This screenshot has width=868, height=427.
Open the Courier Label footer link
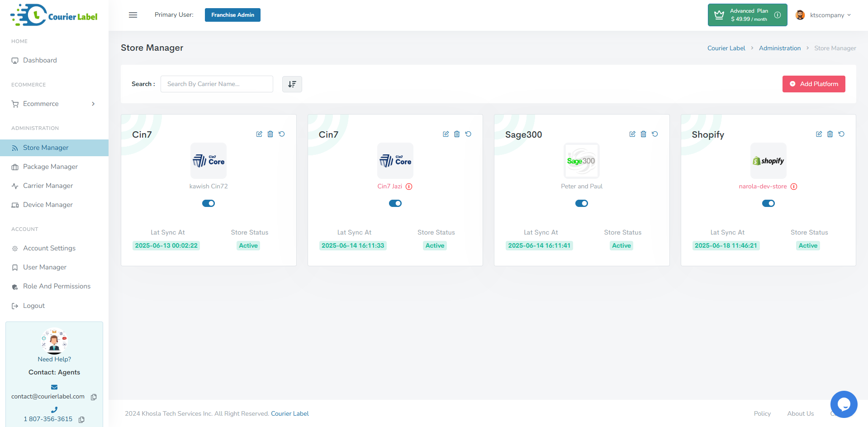click(x=290, y=413)
